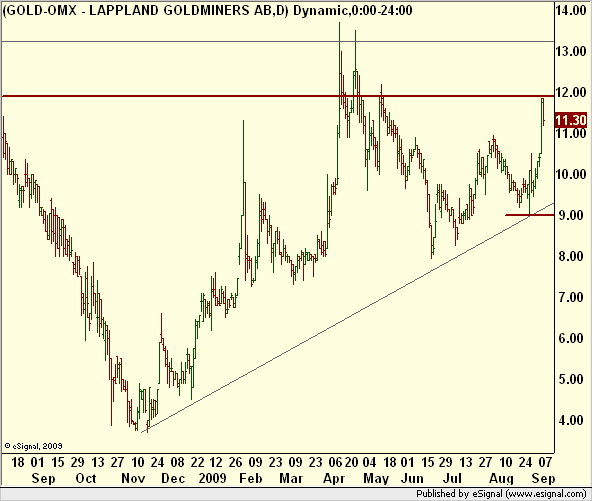592x501 pixels.
Task: Click the gray horizontal line near 13.00
Action: [278, 41]
